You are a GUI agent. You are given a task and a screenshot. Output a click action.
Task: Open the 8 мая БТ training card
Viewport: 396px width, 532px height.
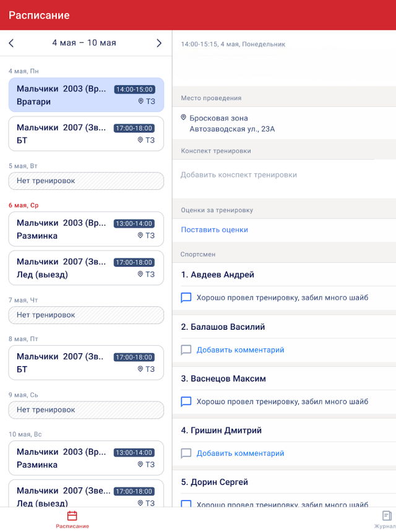coord(86,363)
